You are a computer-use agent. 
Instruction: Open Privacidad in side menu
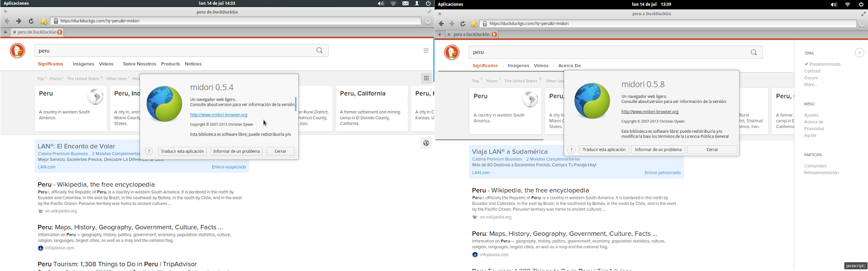click(x=814, y=128)
